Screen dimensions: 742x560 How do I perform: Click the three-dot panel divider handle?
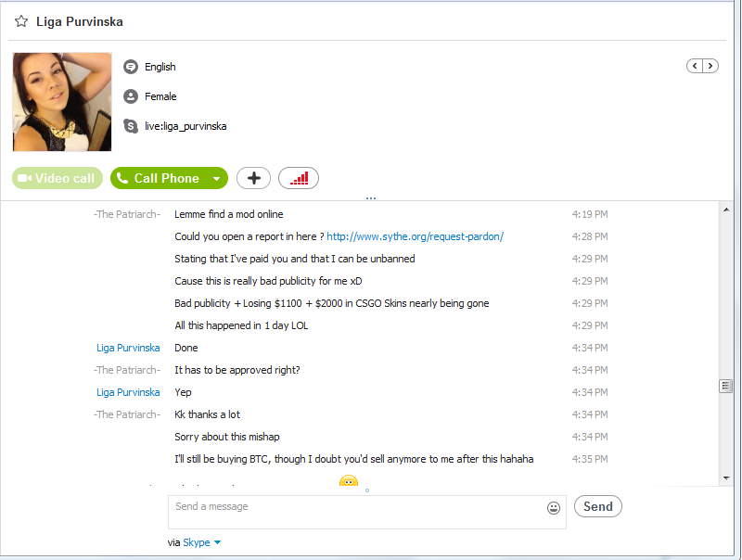click(x=370, y=198)
